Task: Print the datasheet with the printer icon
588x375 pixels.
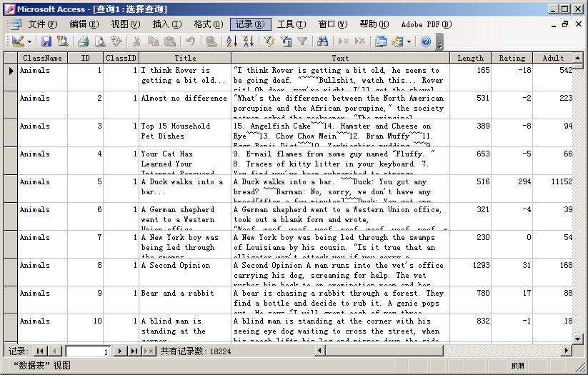Action: tap(84, 41)
